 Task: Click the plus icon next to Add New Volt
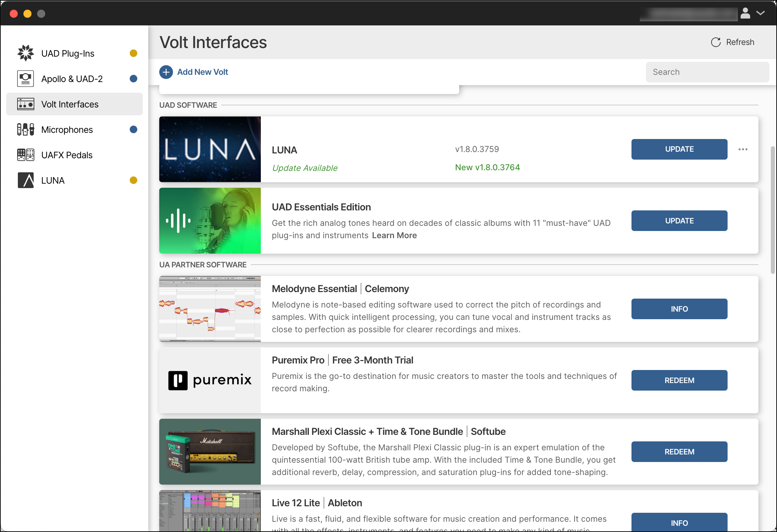coord(166,72)
